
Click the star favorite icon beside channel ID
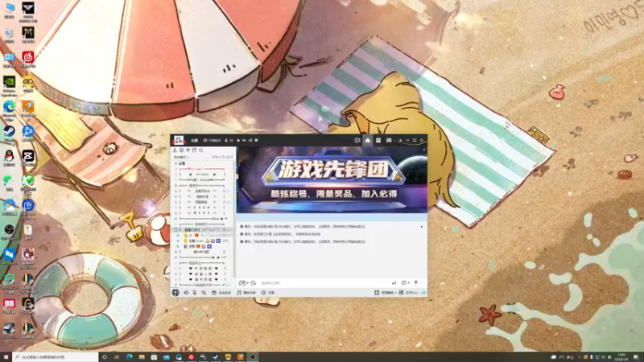point(238,140)
